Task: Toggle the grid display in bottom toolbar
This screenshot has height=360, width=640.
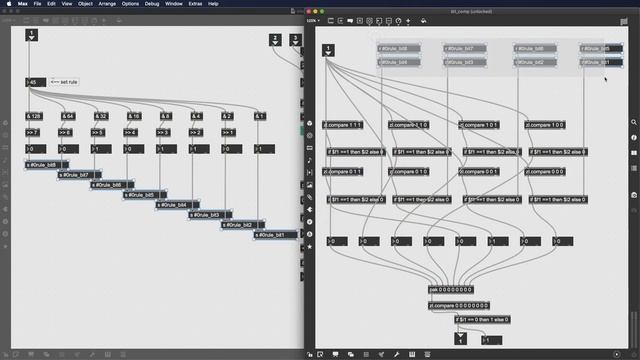Action: (x=366, y=354)
